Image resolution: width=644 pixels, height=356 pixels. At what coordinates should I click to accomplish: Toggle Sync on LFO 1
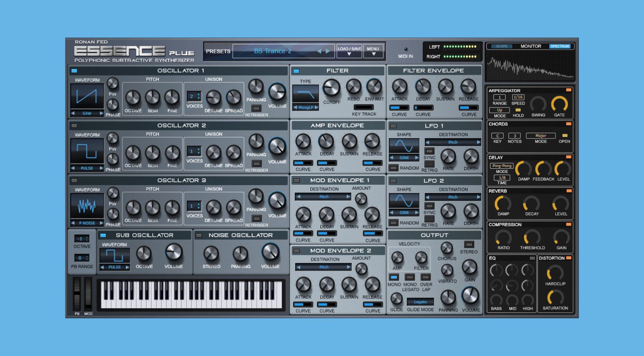(x=429, y=151)
